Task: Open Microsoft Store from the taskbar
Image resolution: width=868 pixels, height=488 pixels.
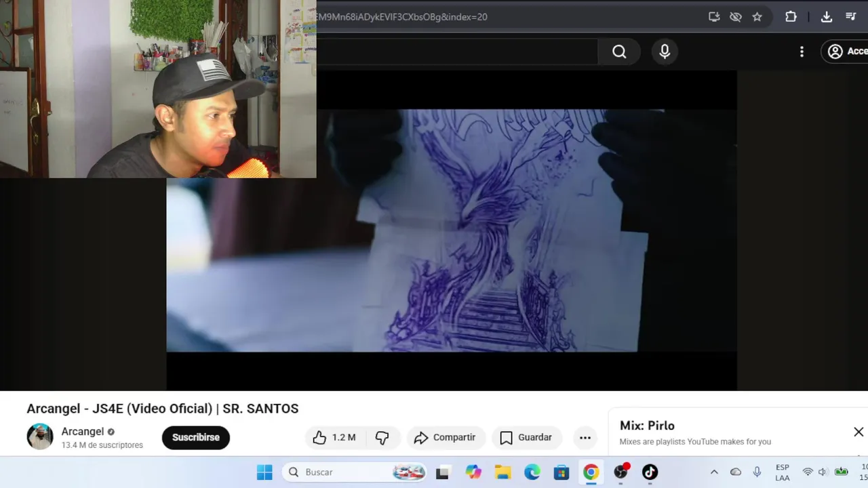Action: (x=561, y=472)
